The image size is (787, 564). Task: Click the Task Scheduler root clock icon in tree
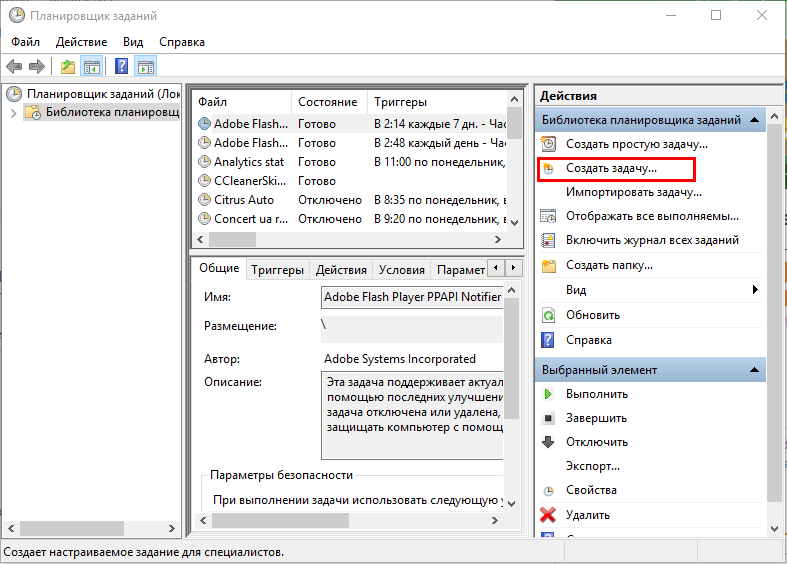14,94
